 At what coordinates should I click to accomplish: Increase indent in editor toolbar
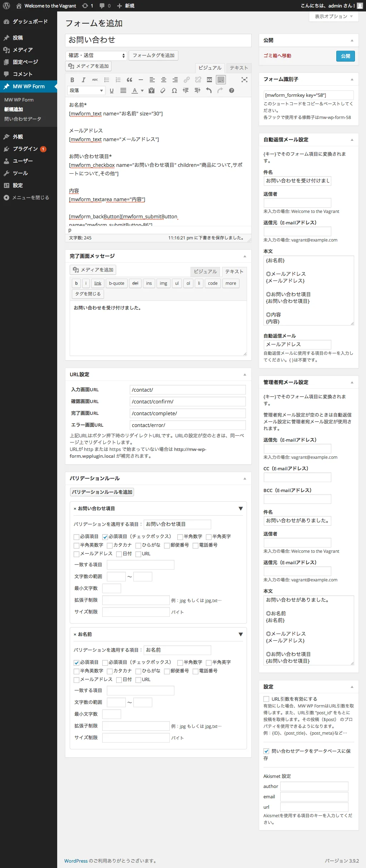(197, 90)
